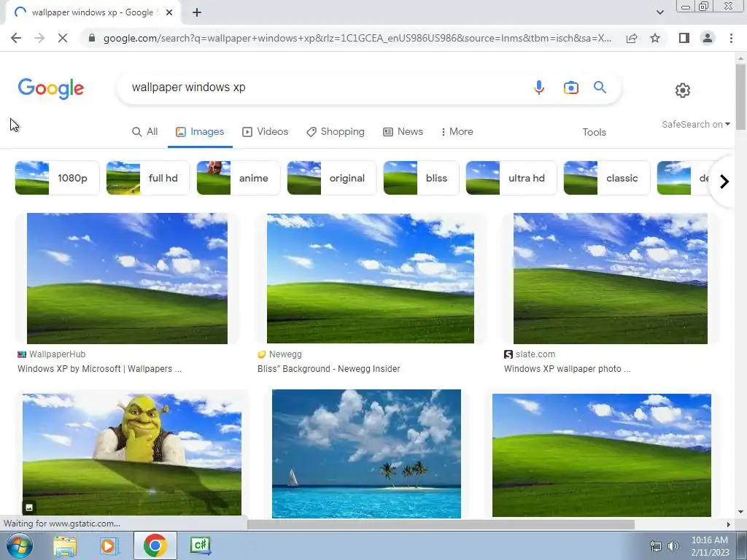Expand the More search categories

457,132
